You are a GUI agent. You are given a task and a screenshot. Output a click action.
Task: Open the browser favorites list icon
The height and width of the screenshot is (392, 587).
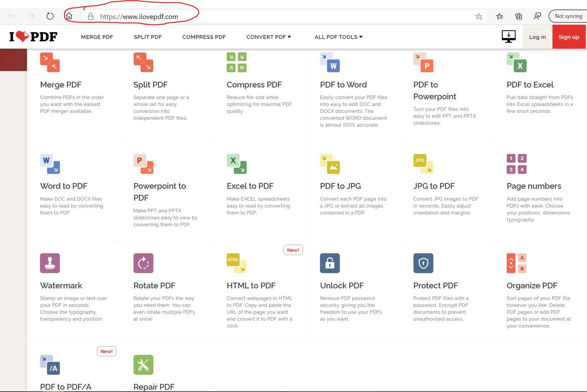[x=499, y=16]
